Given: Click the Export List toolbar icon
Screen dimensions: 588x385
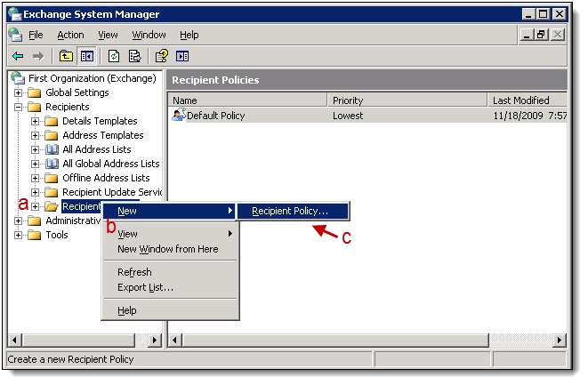Looking at the screenshot, I should (134, 56).
